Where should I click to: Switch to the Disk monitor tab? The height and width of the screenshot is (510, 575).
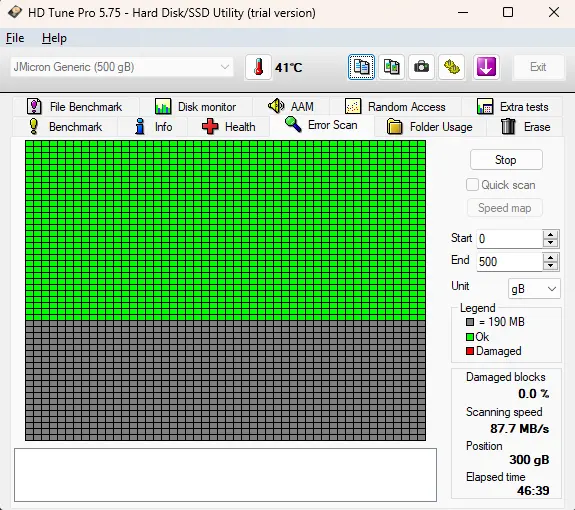point(195,107)
